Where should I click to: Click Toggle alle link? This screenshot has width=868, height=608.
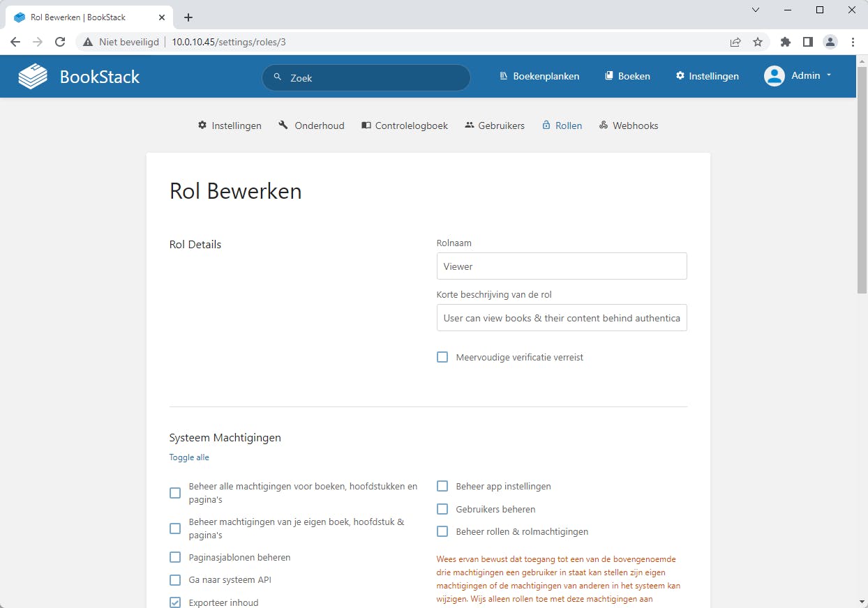click(x=189, y=457)
